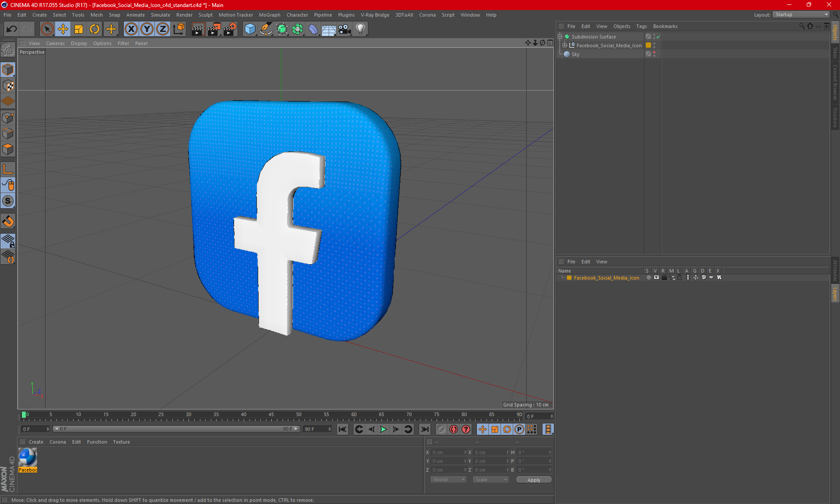Activate the Scale tool
840x504 pixels.
point(79,29)
